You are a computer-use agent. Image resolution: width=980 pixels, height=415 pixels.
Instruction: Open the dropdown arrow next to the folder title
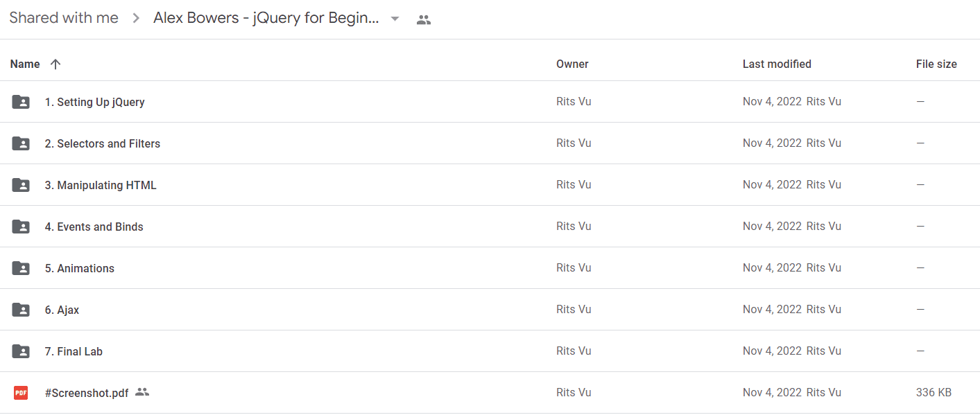(x=395, y=19)
